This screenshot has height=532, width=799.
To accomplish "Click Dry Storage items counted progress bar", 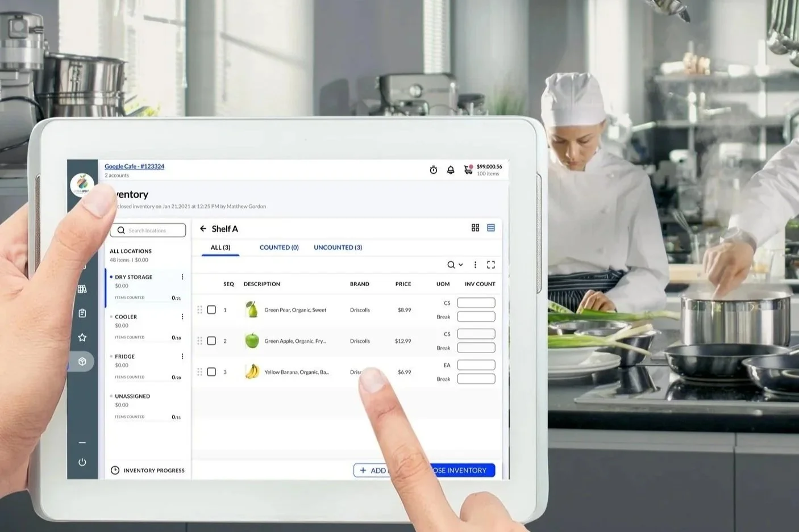I will pos(148,301).
